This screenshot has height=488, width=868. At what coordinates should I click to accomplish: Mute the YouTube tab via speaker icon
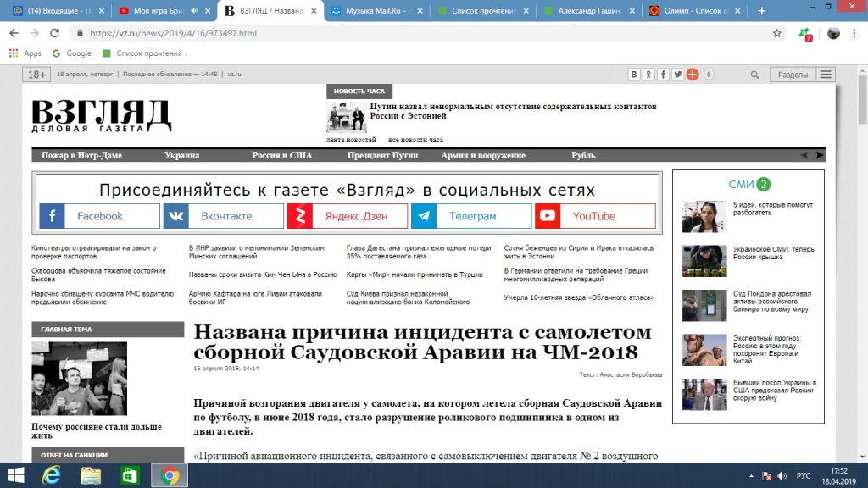coord(194,10)
